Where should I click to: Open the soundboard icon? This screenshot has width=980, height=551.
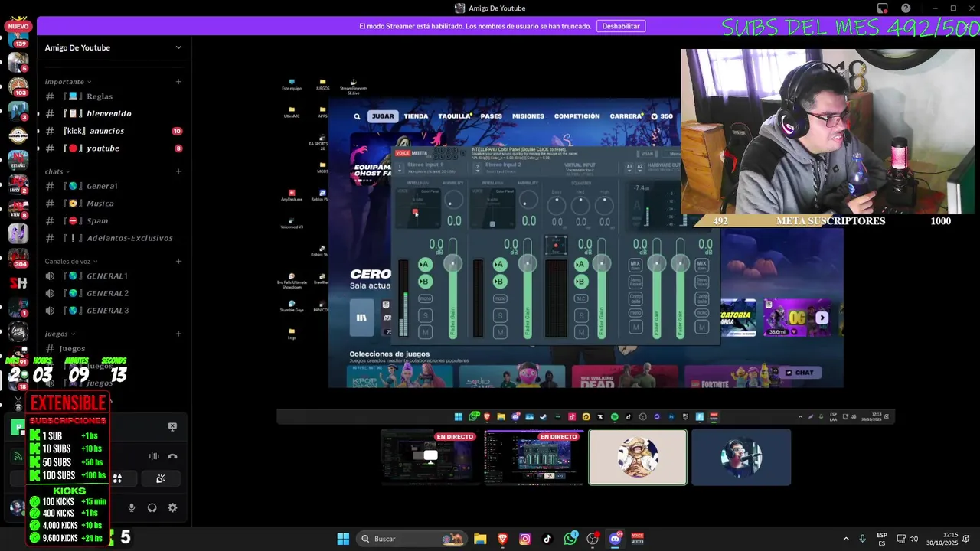point(161,478)
